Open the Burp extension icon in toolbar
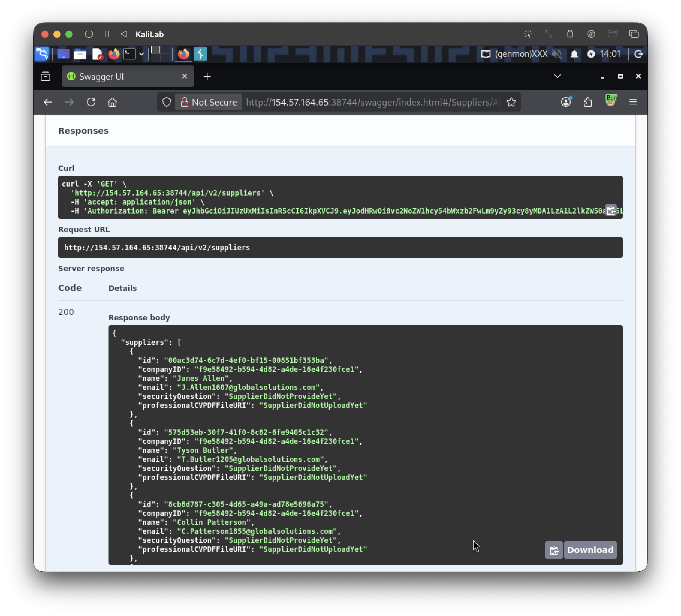 pos(611,101)
